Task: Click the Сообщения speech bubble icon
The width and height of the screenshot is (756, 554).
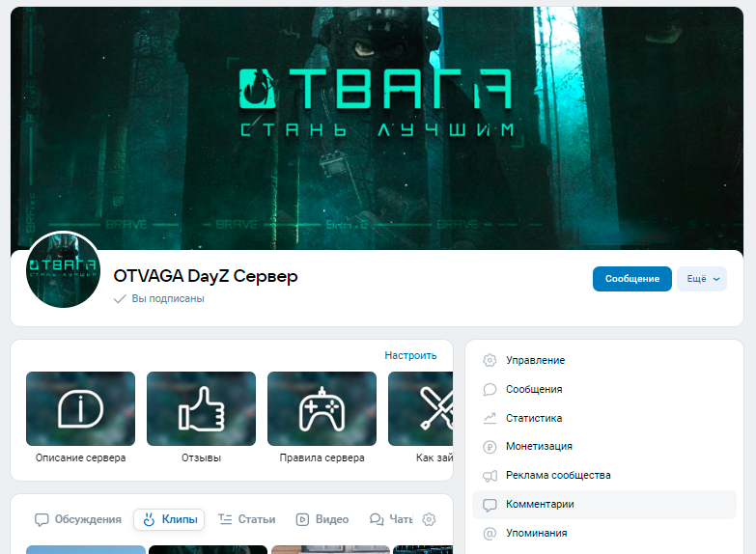Action: point(490,389)
